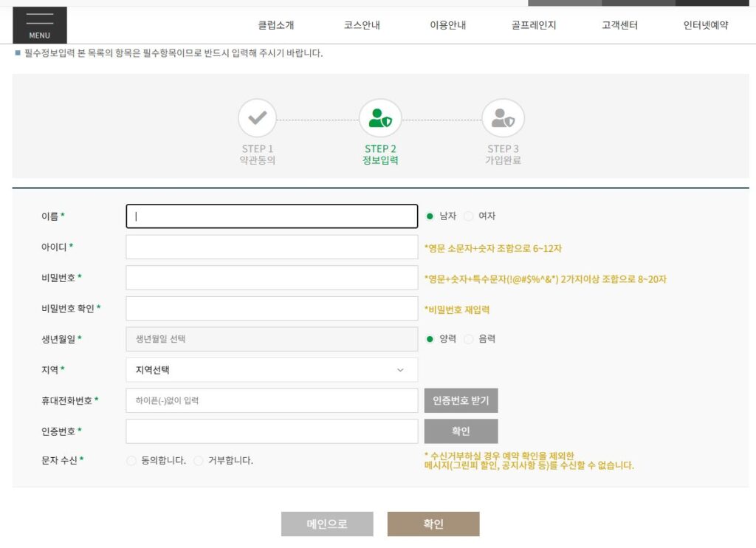Image resolution: width=756 pixels, height=548 pixels.
Task: Click the STEP 1 checkmark icon
Action: 257,118
